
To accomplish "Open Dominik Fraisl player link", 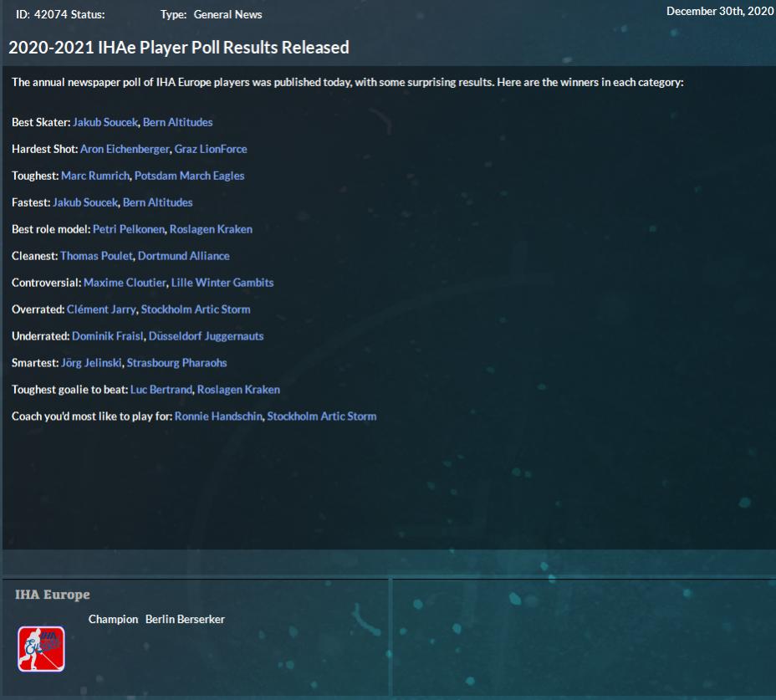I will 108,336.
